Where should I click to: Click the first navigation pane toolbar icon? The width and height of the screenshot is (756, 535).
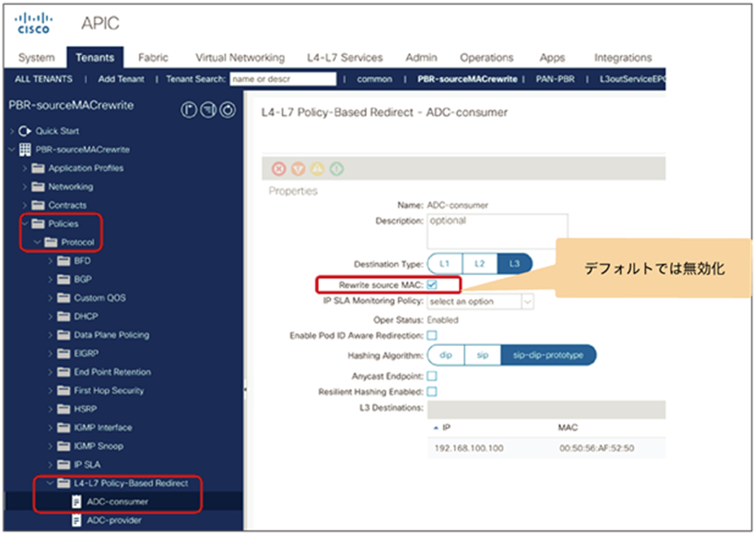point(189,110)
